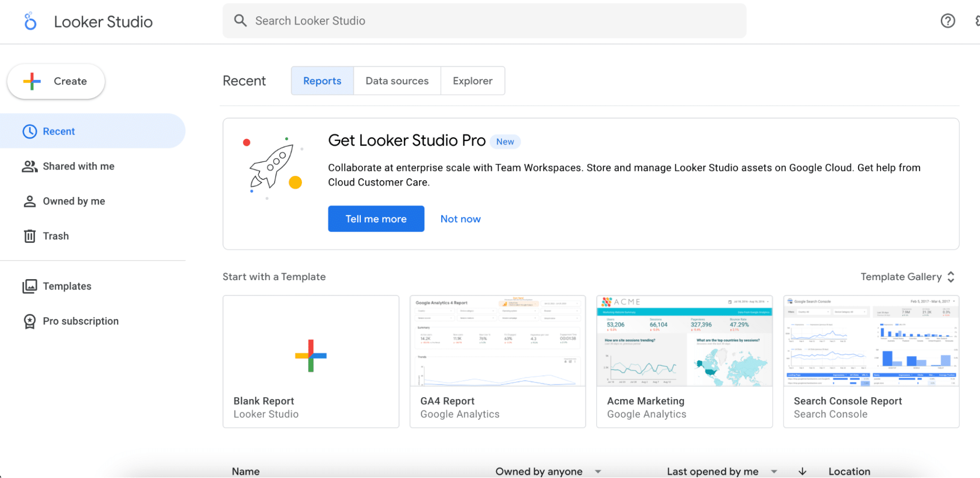The height and width of the screenshot is (478, 980).
Task: Click the Trash bin icon
Action: [30, 236]
